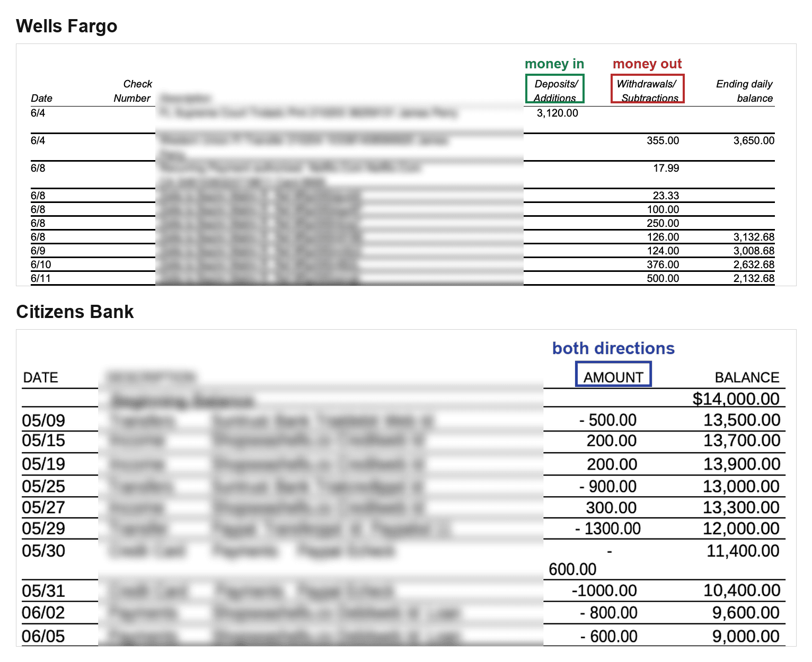Select the 12,000.00 balance
This screenshot has height=662, width=812.
pos(741,528)
